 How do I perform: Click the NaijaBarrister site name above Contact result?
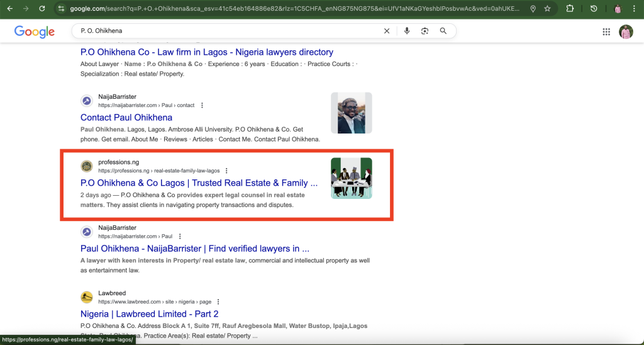pos(117,96)
